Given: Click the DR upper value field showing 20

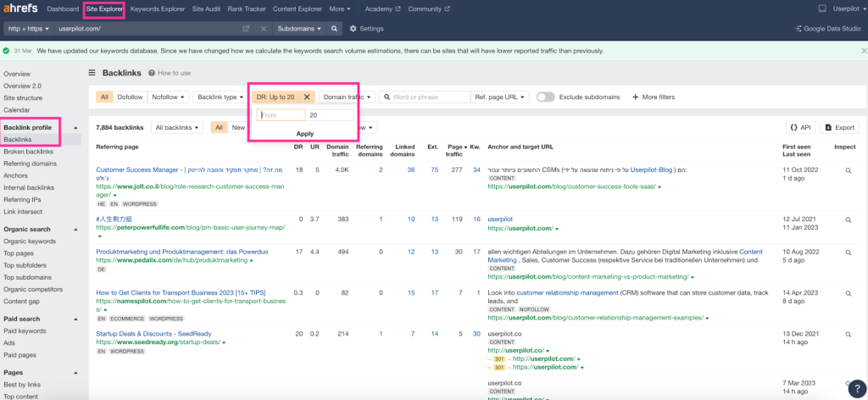Looking at the screenshot, I should 329,115.
